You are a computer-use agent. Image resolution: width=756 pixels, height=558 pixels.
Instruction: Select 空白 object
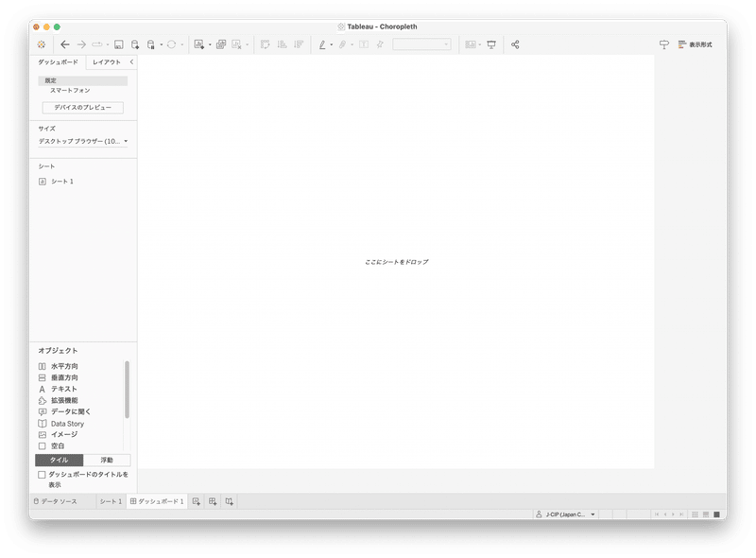point(52,446)
